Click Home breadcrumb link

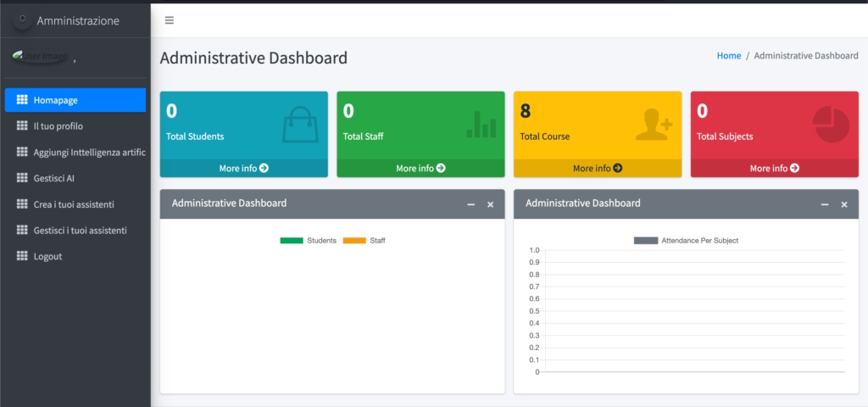729,55
